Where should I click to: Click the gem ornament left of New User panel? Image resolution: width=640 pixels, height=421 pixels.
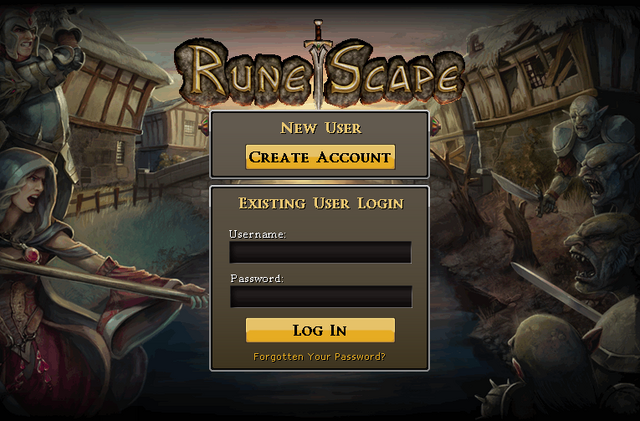click(204, 126)
